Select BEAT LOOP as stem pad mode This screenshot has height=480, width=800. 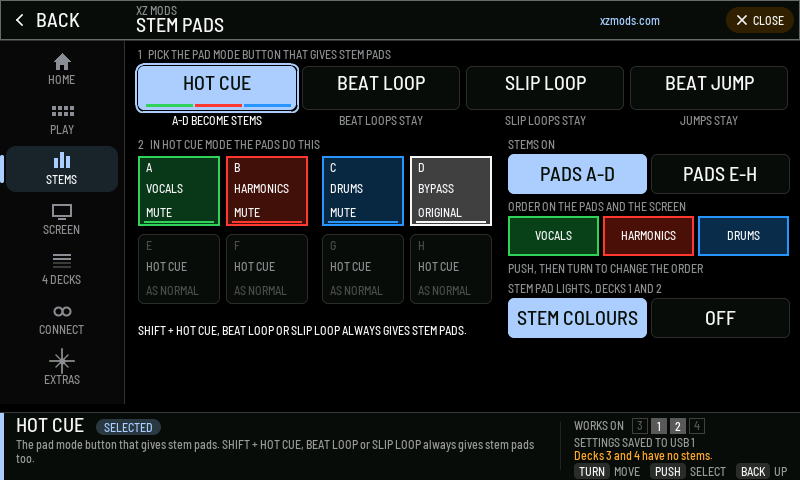click(x=381, y=88)
